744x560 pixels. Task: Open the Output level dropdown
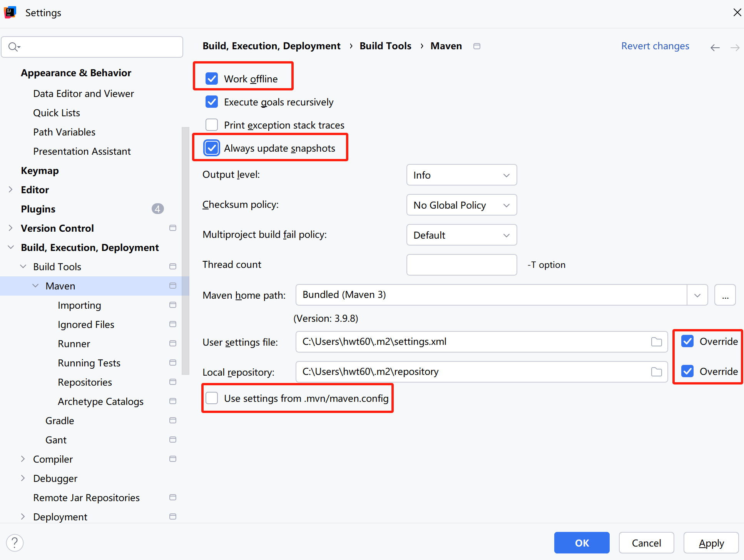(461, 175)
